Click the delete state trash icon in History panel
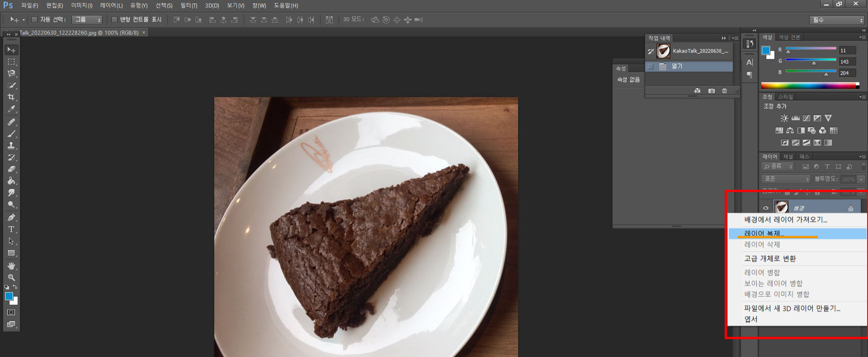Screen dimensions: 868x357 (x=725, y=91)
